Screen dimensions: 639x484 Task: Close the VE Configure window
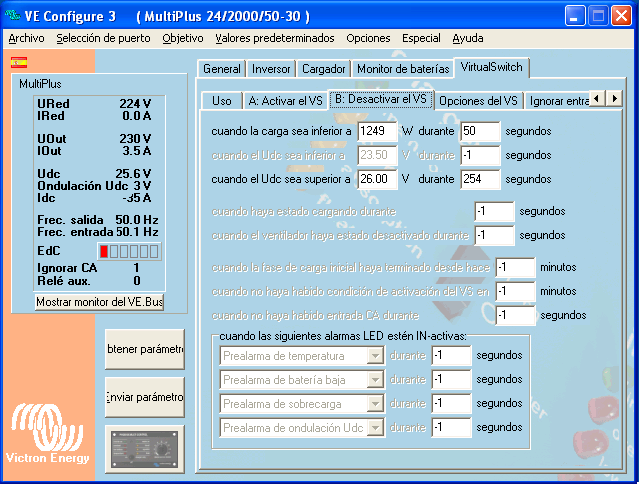click(x=621, y=16)
